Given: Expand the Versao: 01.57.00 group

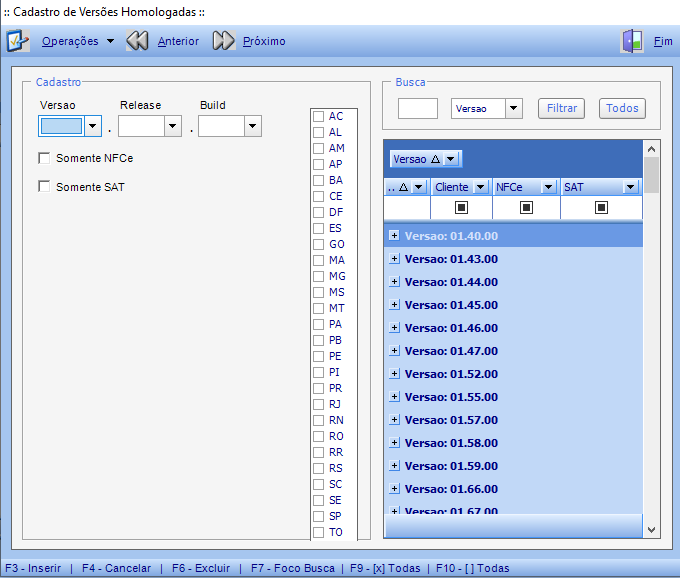Looking at the screenshot, I should [x=394, y=419].
